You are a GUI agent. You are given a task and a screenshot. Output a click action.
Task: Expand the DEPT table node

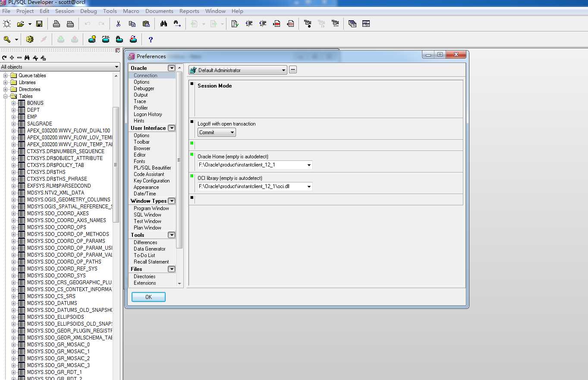pos(14,110)
